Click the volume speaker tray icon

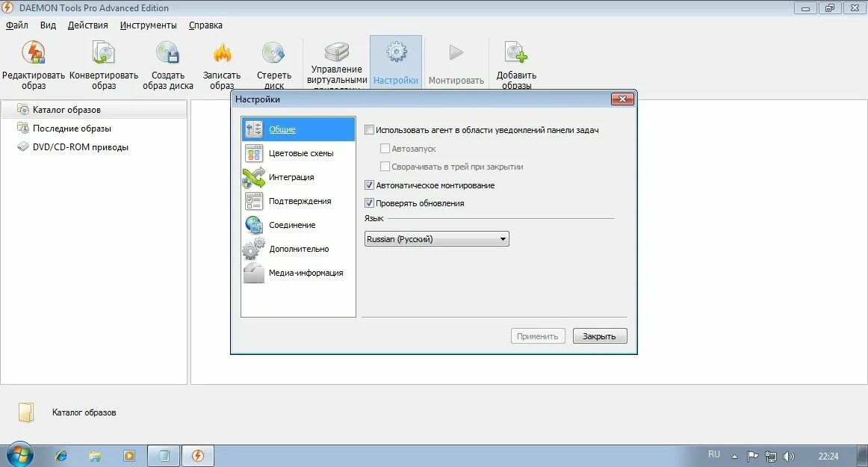(788, 457)
